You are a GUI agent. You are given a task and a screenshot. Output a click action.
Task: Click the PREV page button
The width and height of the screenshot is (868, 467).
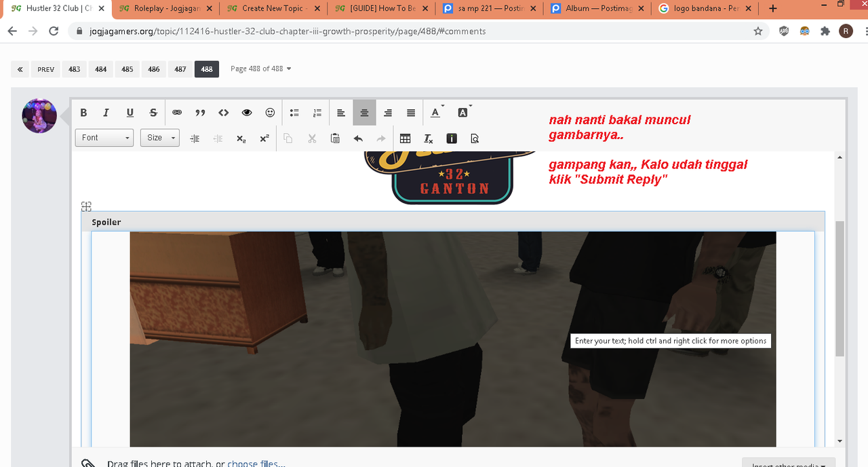coord(45,69)
